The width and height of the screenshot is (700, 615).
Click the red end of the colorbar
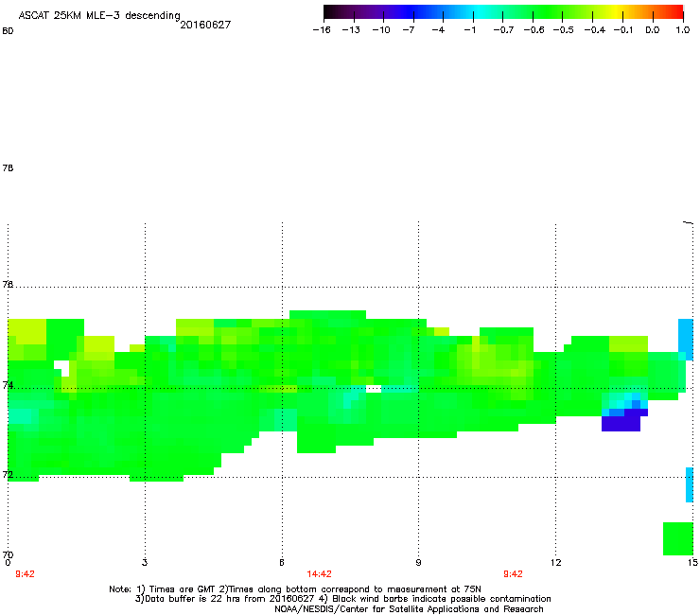(x=676, y=12)
